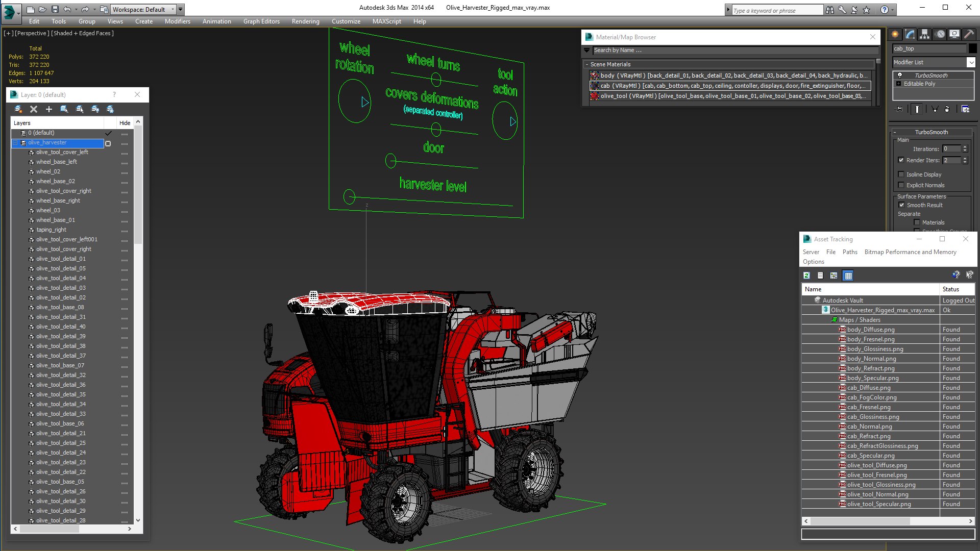Click the Subscription Center key icon
The height and width of the screenshot is (551, 980).
pos(842,10)
